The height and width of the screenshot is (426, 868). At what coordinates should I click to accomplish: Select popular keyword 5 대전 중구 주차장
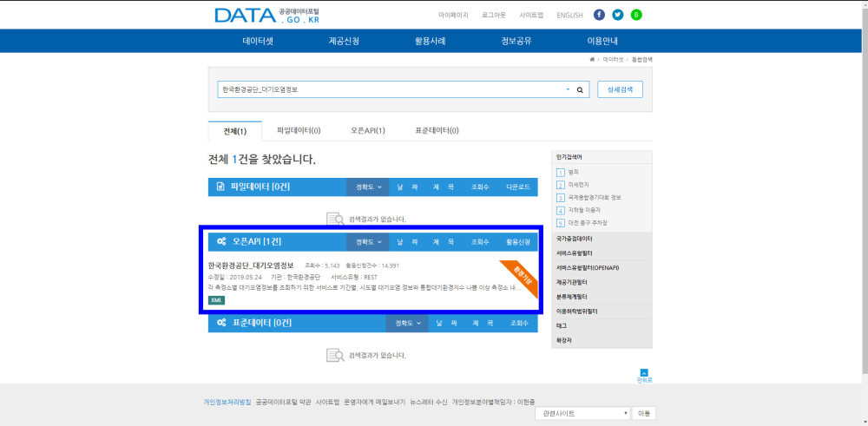coord(588,223)
